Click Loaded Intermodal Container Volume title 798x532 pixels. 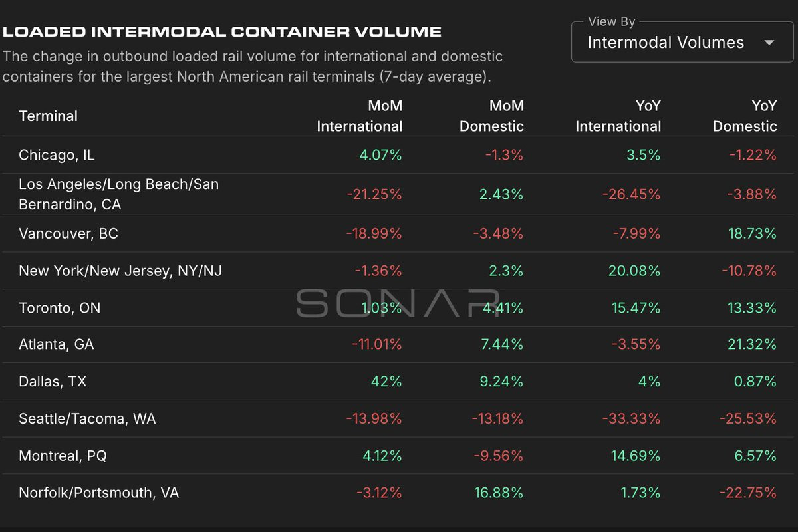click(x=222, y=31)
